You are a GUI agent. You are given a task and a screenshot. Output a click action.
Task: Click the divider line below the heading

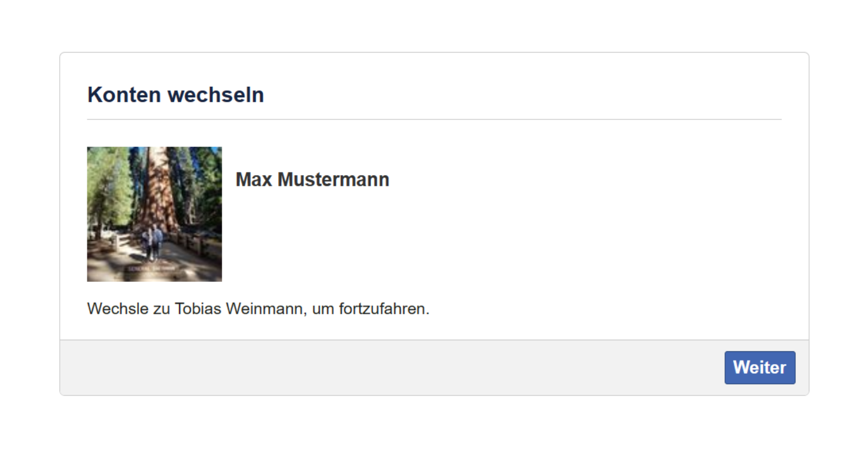pyautogui.click(x=434, y=119)
